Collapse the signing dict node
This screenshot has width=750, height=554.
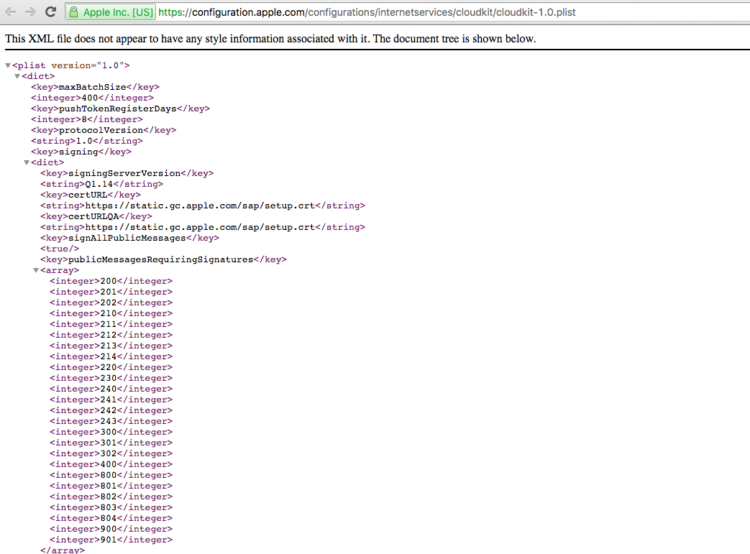[27, 163]
